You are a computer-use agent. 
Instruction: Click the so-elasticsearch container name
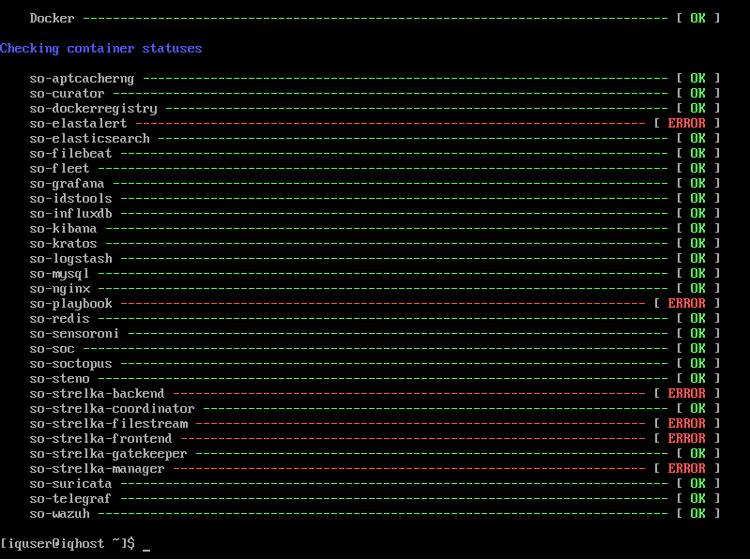(x=89, y=139)
